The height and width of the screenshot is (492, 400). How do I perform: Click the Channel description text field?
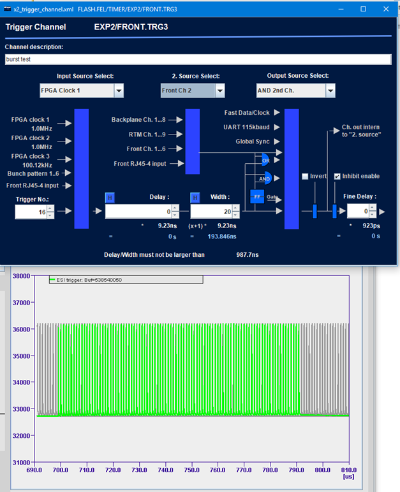[198, 59]
